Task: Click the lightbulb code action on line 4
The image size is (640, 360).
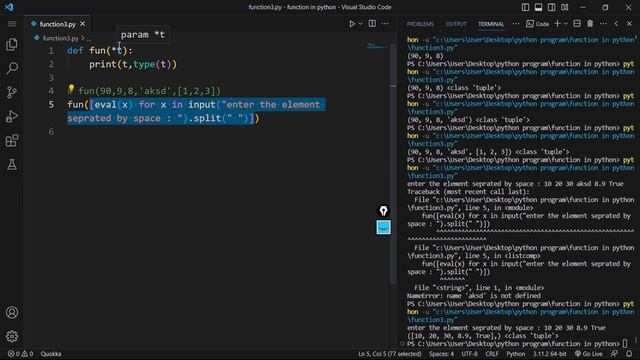Action: coord(71,89)
